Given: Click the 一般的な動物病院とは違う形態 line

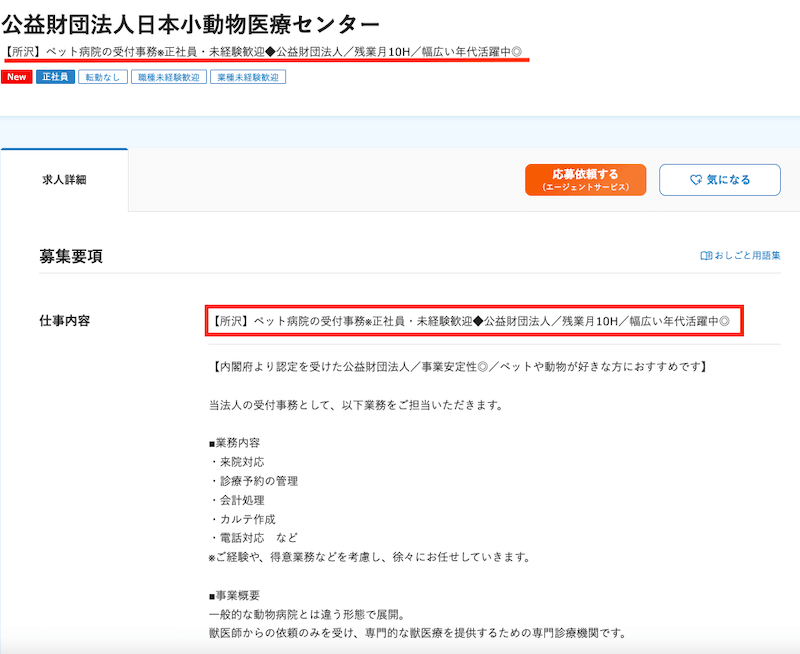Looking at the screenshot, I should coord(308,614).
